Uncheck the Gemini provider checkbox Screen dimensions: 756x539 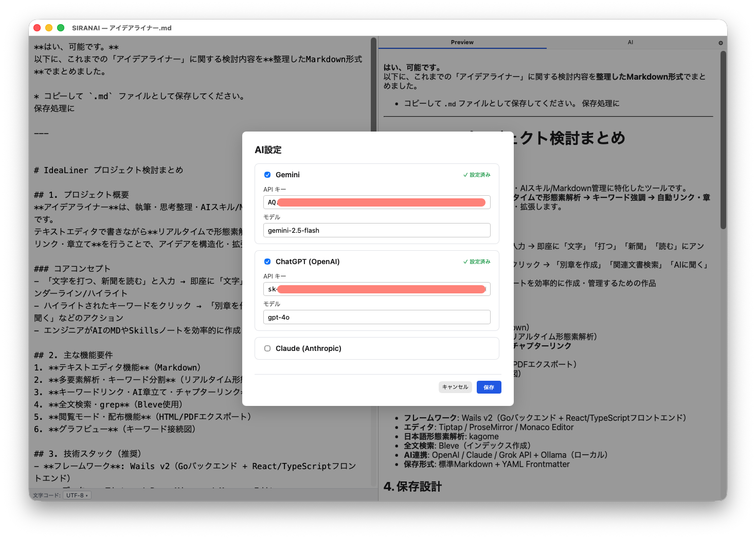[x=267, y=175]
